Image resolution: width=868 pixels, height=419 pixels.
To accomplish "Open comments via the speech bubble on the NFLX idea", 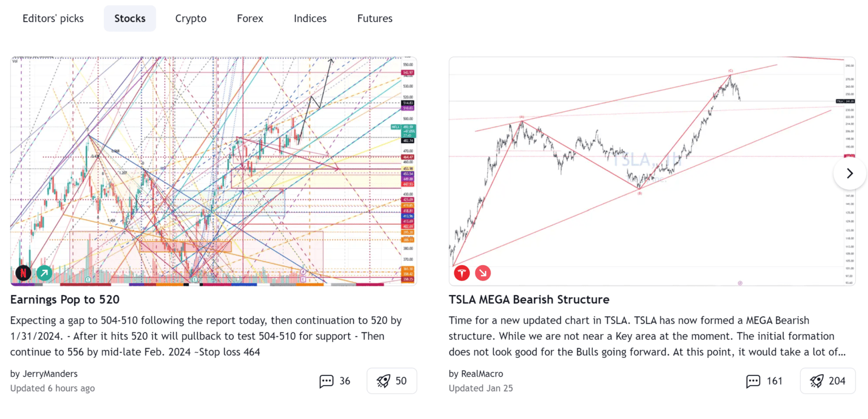I will [327, 381].
